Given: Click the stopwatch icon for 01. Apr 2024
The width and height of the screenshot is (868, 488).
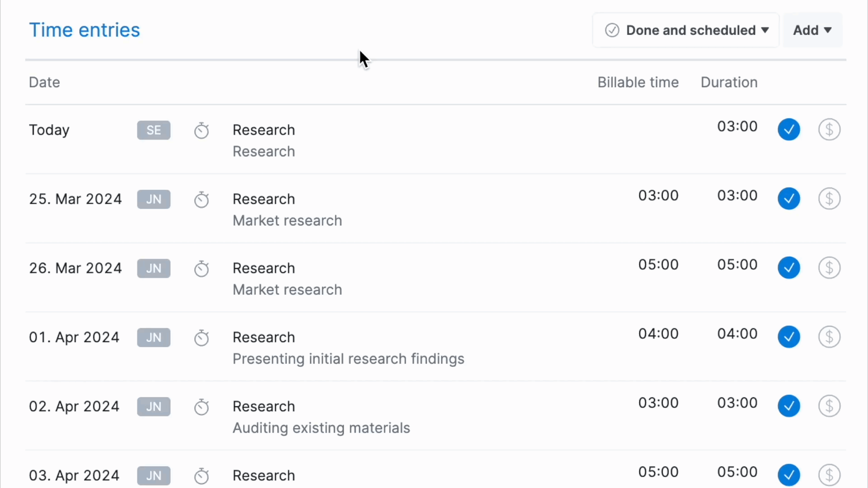Looking at the screenshot, I should [202, 338].
